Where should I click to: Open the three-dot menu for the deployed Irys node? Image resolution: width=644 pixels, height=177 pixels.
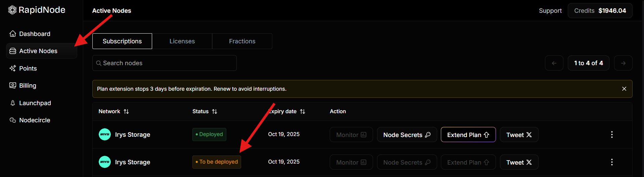click(x=612, y=135)
